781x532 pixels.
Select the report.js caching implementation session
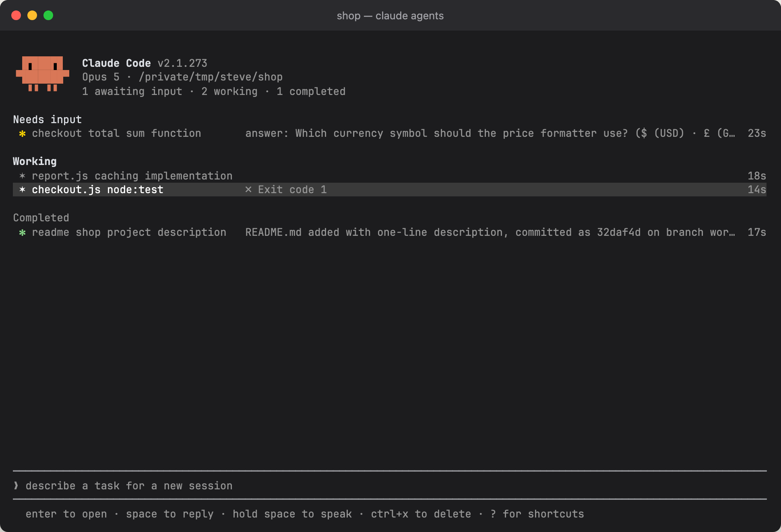(390, 176)
